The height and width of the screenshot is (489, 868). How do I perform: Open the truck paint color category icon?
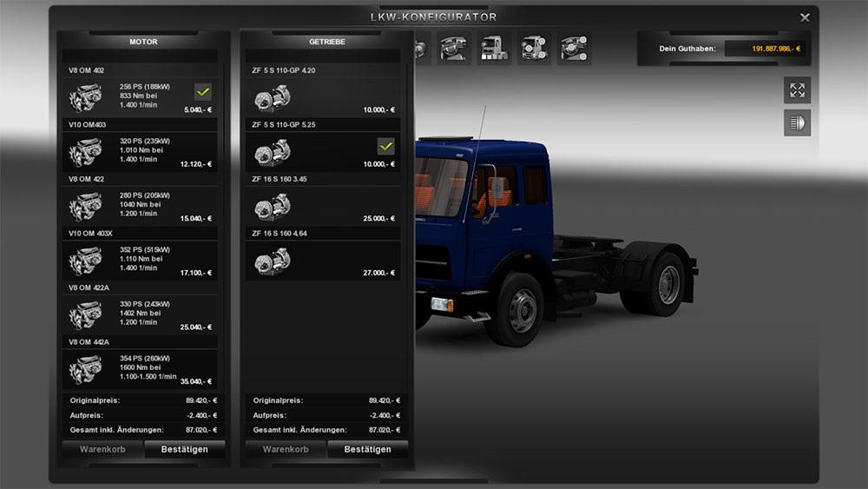pos(495,49)
